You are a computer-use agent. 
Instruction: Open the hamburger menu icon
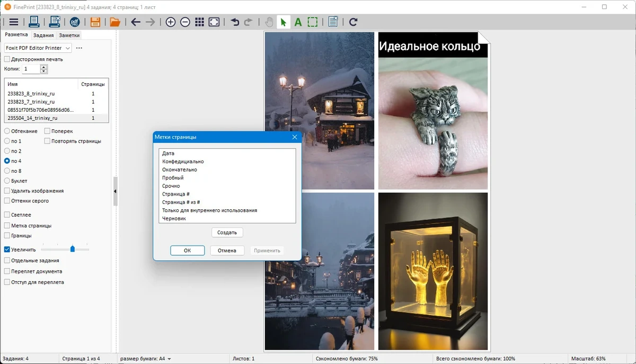(x=14, y=22)
